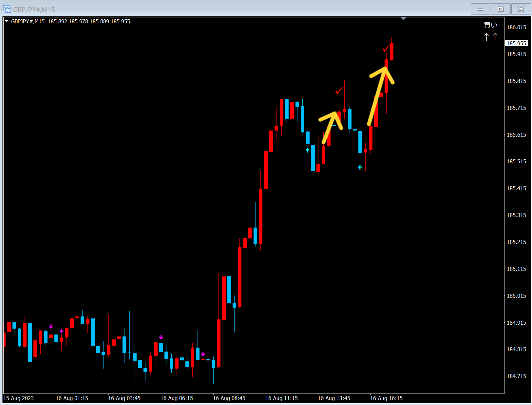Click the white double up arrows label
Viewport: 532px width, 405px height.
click(491, 37)
